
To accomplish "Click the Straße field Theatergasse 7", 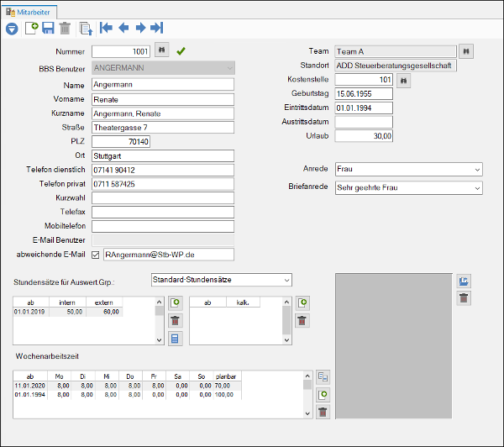I will [x=163, y=128].
